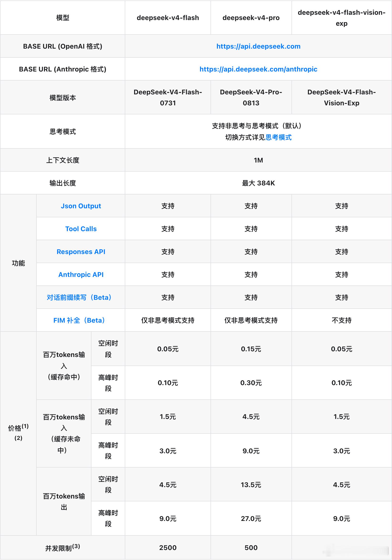The width and height of the screenshot is (392, 560).
Task: Click Json Output 支持 cell under deepseek-v4-pro
Action: tap(251, 206)
